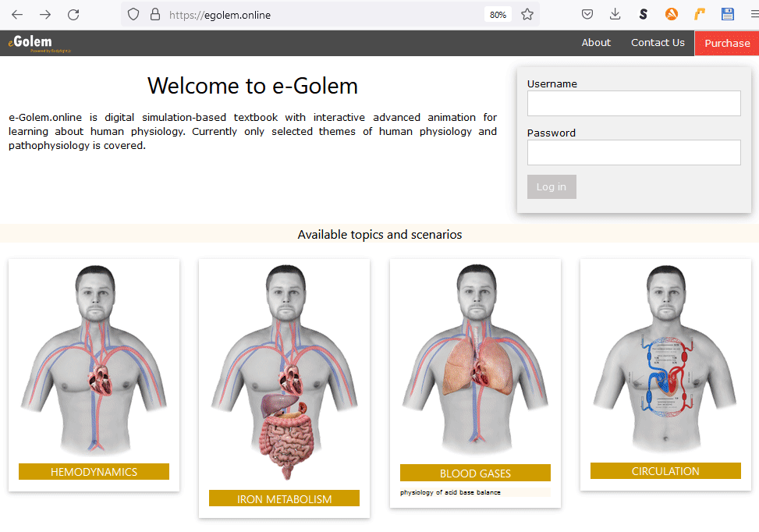Click the browser forward arrow
The width and height of the screenshot is (759, 532).
45,14
